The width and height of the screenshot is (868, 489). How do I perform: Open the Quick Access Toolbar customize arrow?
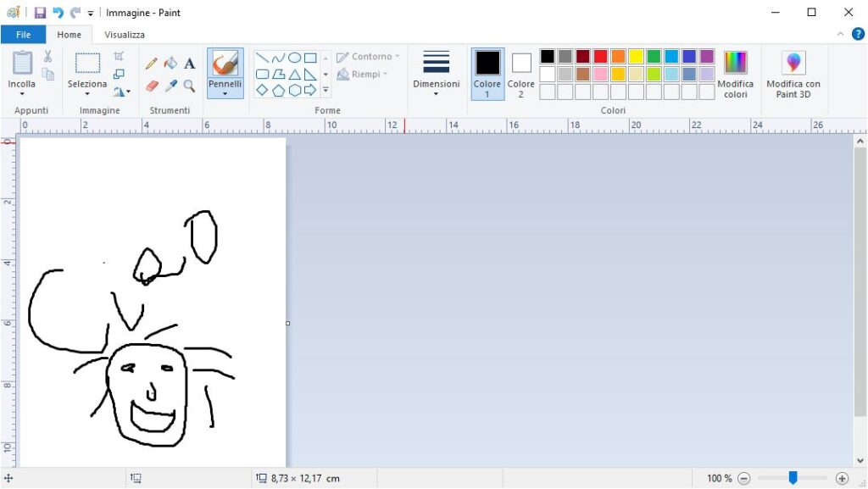[x=90, y=14]
